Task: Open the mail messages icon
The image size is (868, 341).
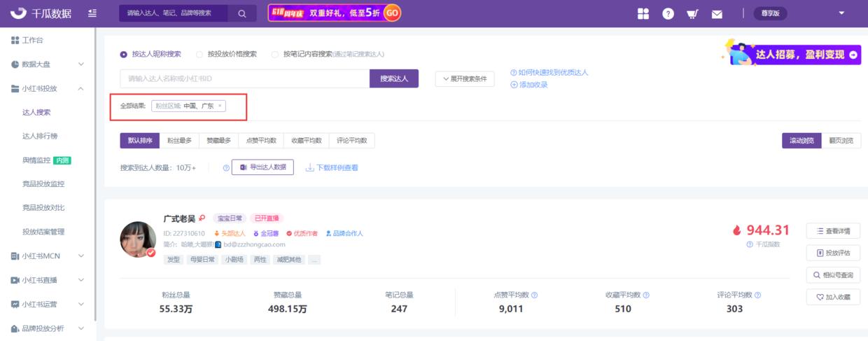Action: [x=717, y=13]
